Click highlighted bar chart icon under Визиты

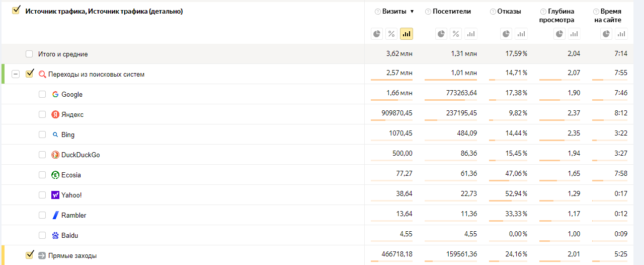click(407, 34)
